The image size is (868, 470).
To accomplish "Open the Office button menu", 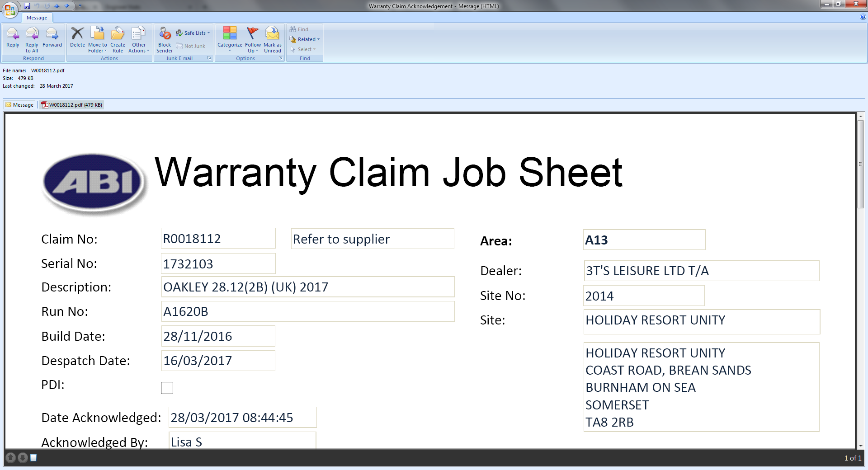I will [x=10, y=9].
